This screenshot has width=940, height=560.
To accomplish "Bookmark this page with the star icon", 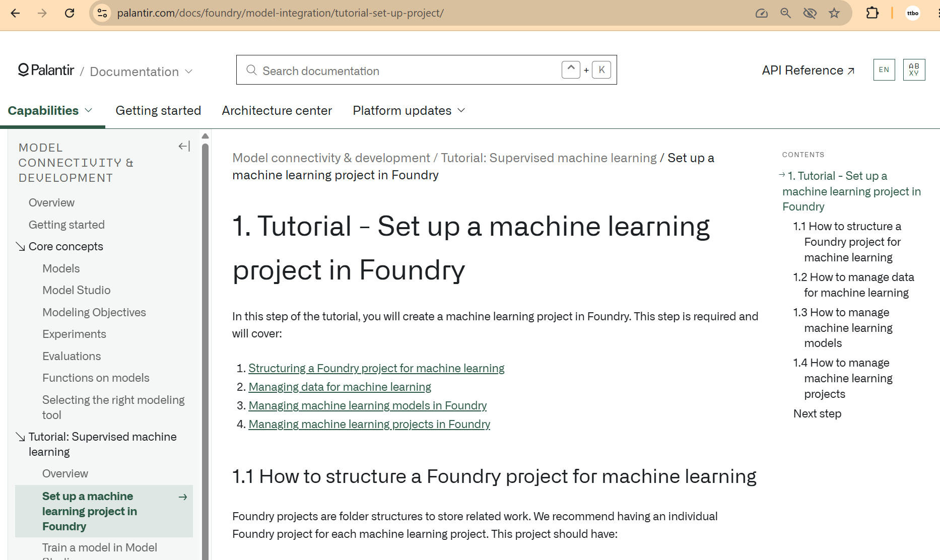I will pyautogui.click(x=834, y=13).
